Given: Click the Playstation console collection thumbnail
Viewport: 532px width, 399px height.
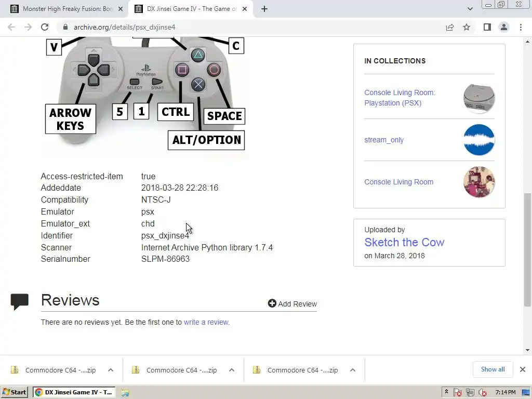Looking at the screenshot, I should point(479,98).
